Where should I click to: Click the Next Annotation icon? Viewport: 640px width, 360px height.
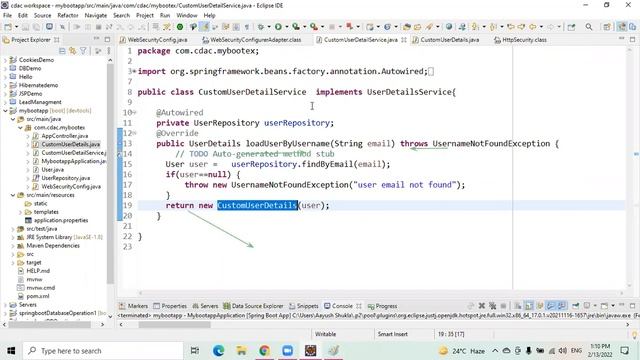click(475, 27)
